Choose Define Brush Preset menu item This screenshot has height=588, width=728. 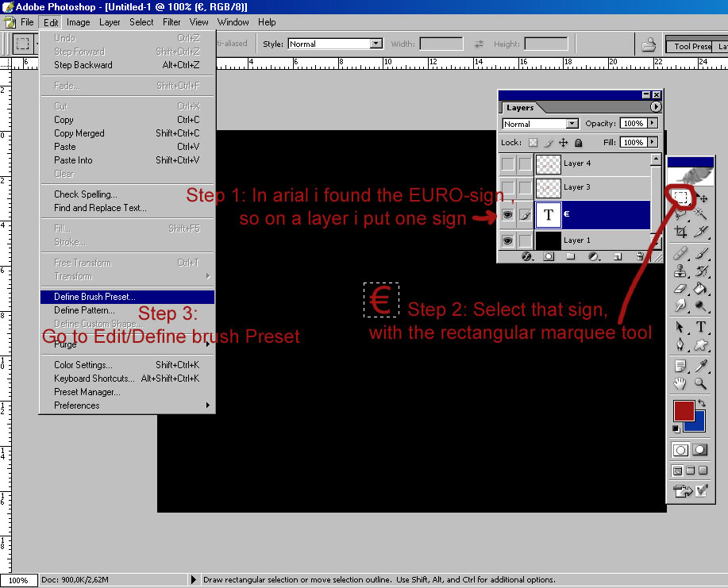click(94, 297)
